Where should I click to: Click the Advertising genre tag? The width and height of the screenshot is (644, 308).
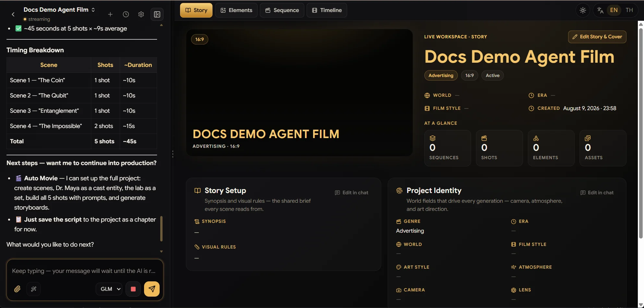(441, 75)
